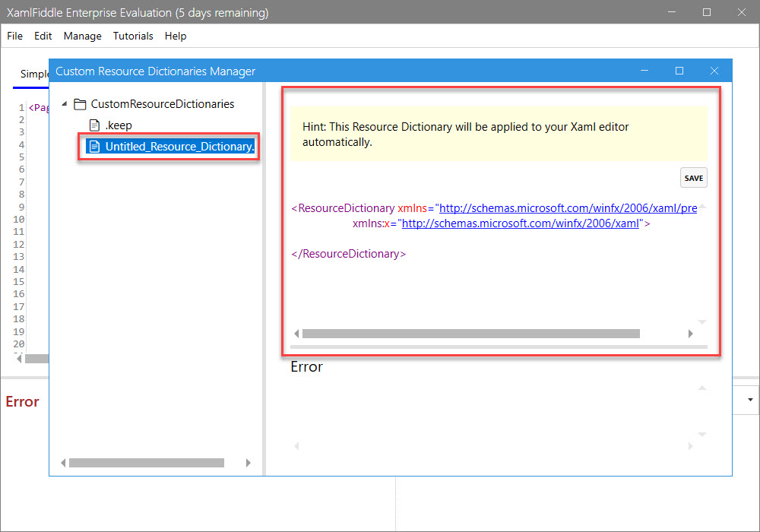Select the .keep file icon

pyautogui.click(x=94, y=125)
